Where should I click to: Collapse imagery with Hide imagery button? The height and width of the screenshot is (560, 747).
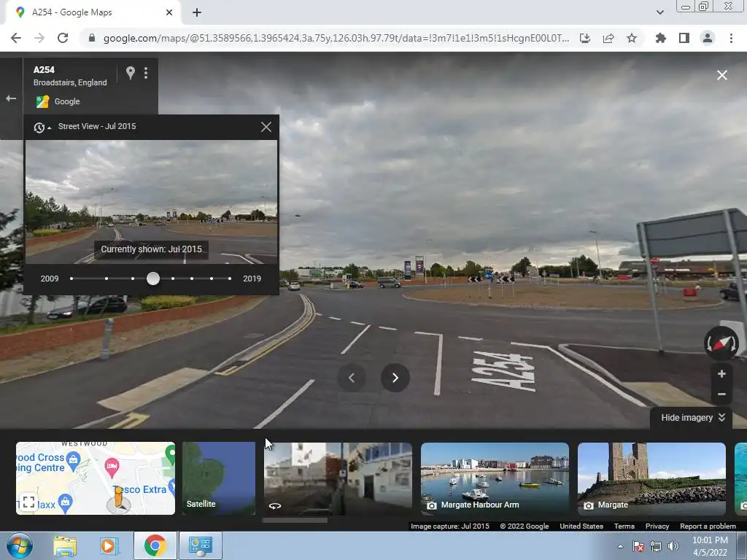click(x=693, y=418)
